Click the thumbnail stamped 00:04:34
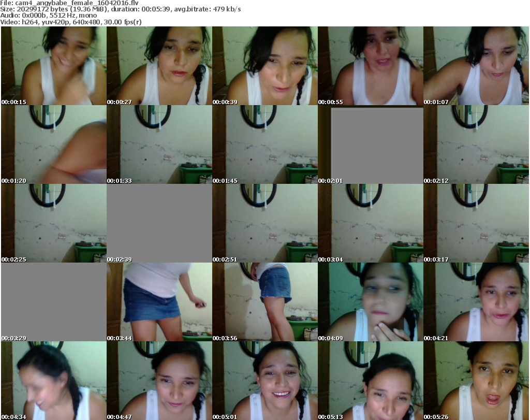The image size is (530, 420). pyautogui.click(x=54, y=381)
